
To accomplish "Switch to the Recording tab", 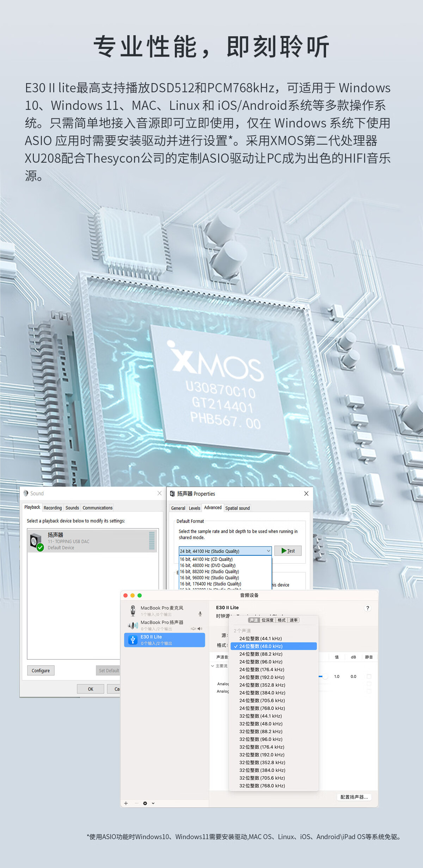I will click(53, 508).
